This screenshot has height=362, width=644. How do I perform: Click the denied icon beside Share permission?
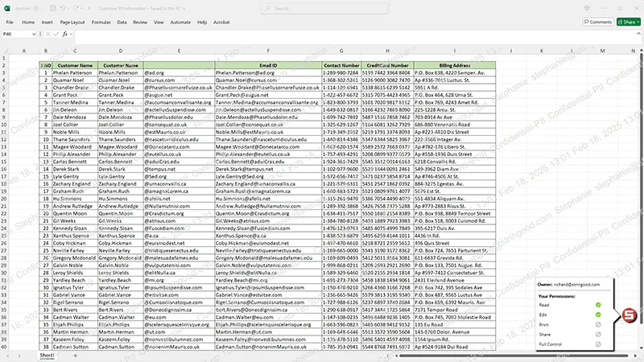coord(598,335)
